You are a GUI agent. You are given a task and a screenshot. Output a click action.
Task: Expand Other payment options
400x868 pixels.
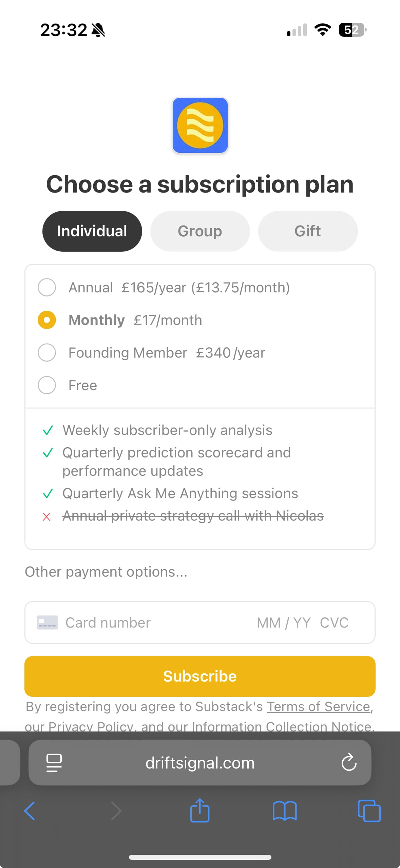pos(106,572)
